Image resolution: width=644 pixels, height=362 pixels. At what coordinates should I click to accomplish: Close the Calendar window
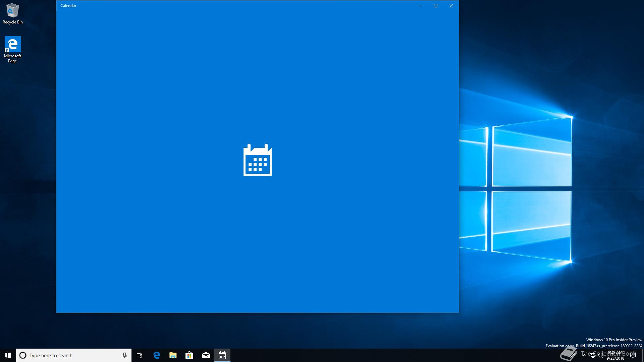(x=451, y=6)
